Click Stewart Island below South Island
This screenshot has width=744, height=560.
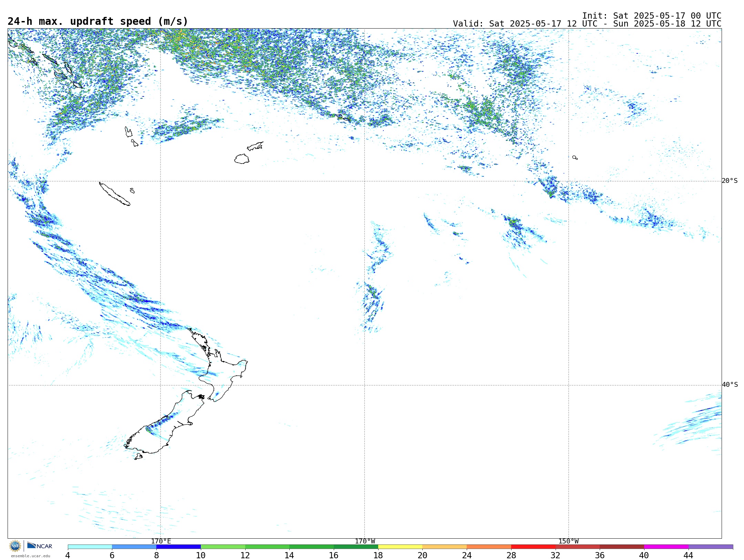138,456
